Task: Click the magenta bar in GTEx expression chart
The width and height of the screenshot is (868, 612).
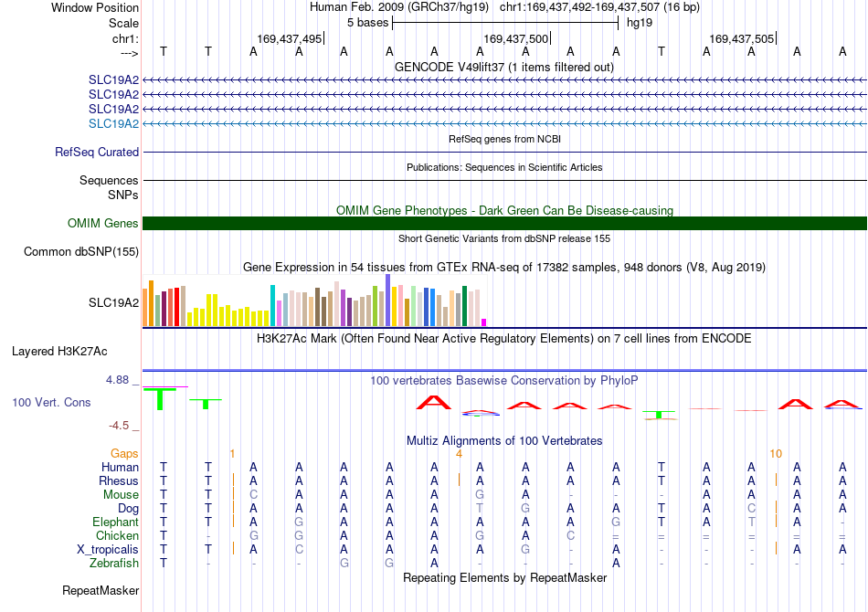Action: coord(484,322)
